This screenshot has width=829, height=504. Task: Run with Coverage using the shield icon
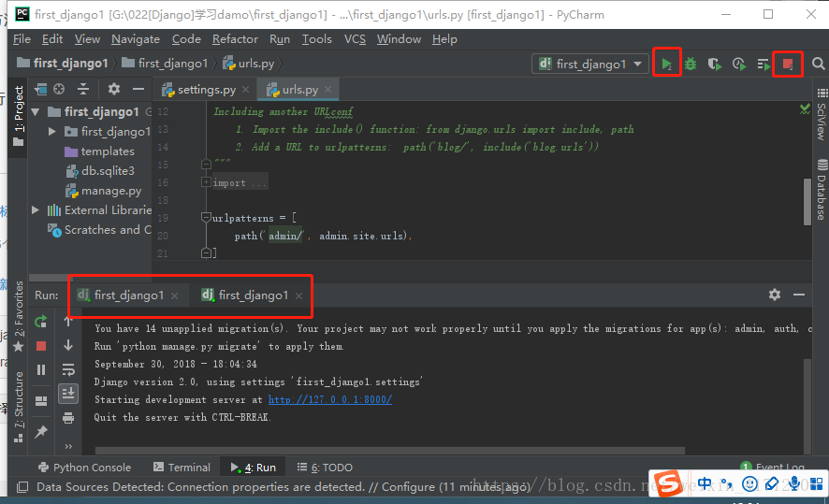click(715, 64)
